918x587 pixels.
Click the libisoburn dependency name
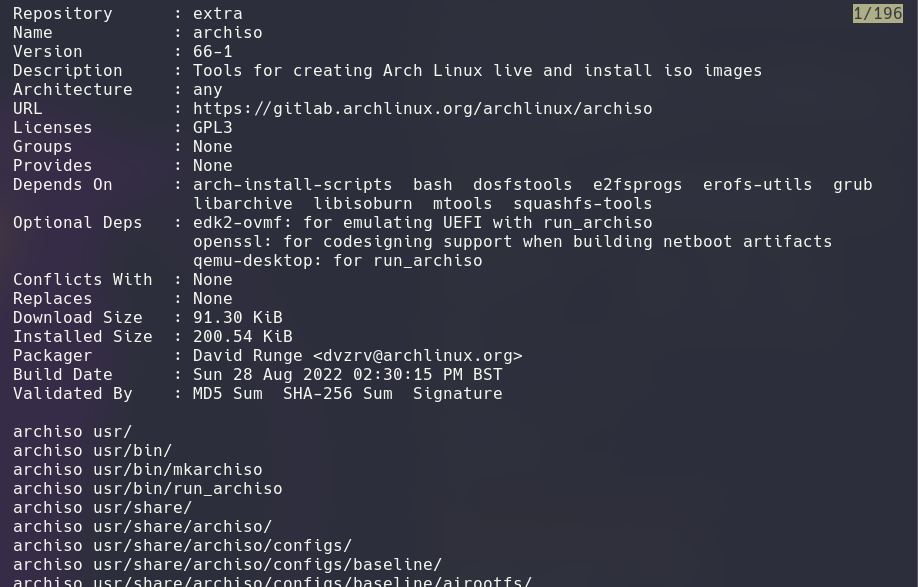tap(362, 203)
